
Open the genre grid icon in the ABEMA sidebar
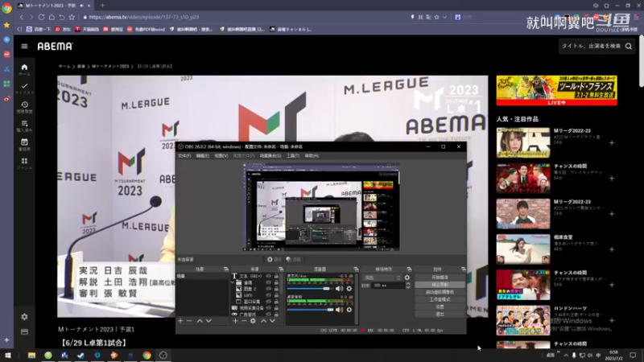24,163
